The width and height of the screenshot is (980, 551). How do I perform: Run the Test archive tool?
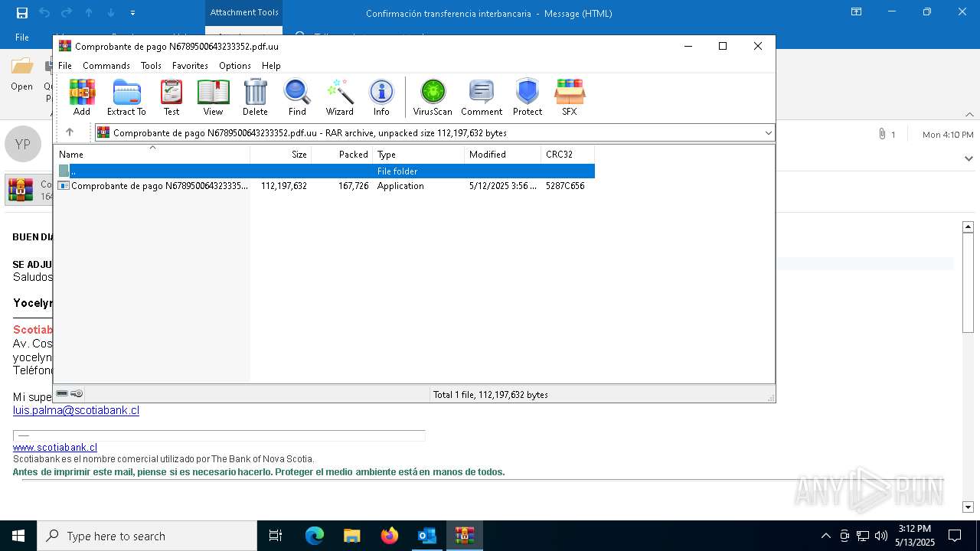171,97
